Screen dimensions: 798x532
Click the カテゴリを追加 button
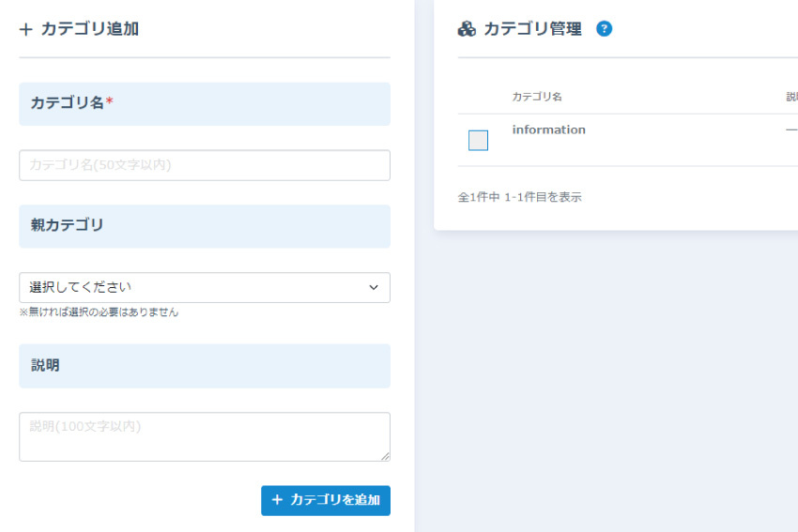(326, 500)
